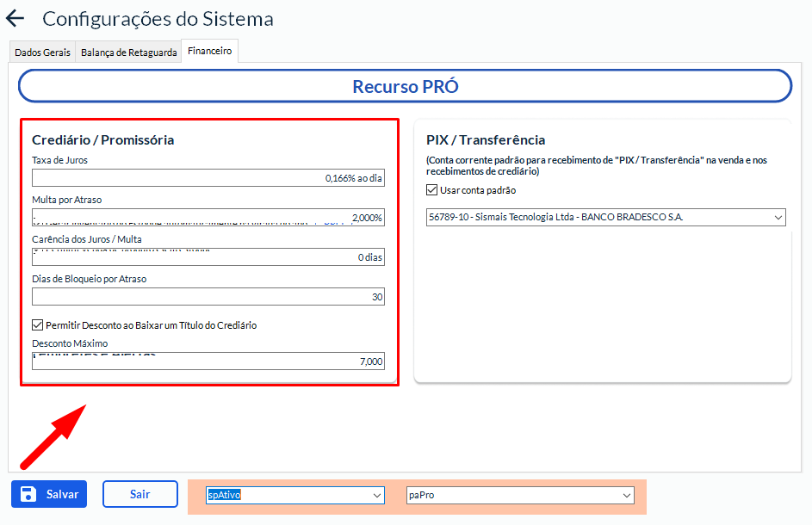Click the Configurações do Sistema title
Image resolution: width=812 pixels, height=525 pixels.
tap(158, 19)
